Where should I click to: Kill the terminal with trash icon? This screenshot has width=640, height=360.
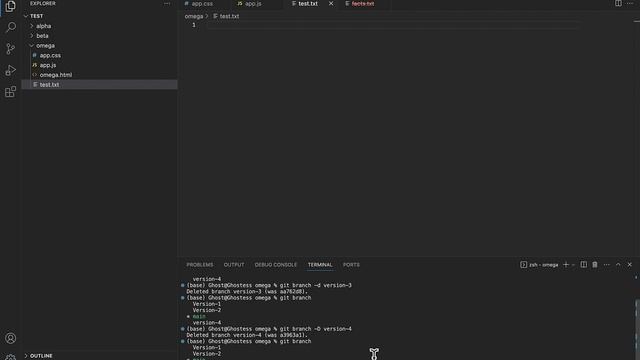click(x=595, y=265)
